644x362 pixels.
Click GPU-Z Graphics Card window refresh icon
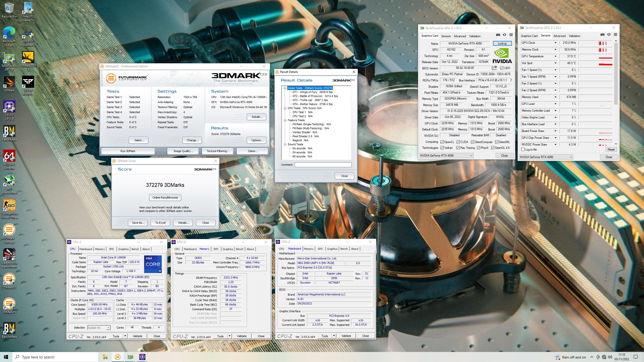pos(504,35)
